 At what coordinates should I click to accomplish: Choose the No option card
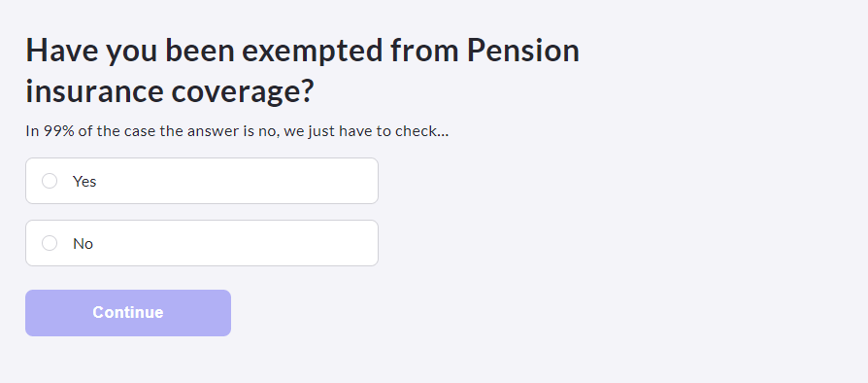tap(202, 243)
